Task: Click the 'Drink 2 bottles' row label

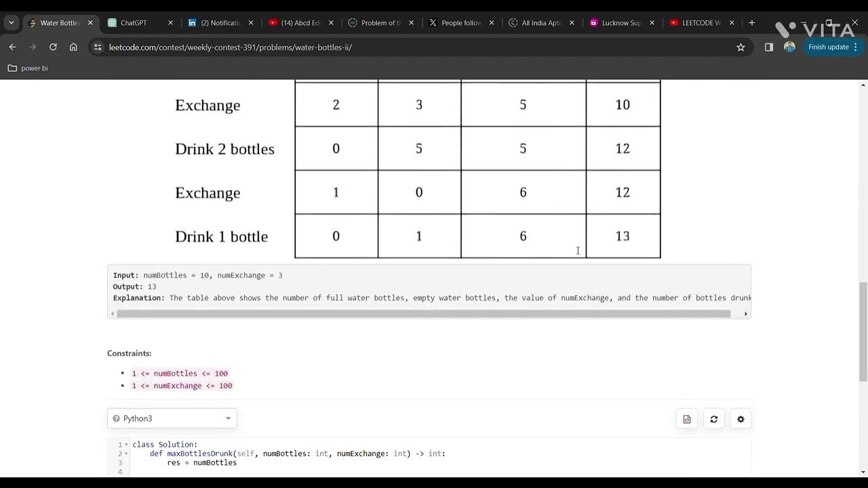Action: (x=224, y=149)
